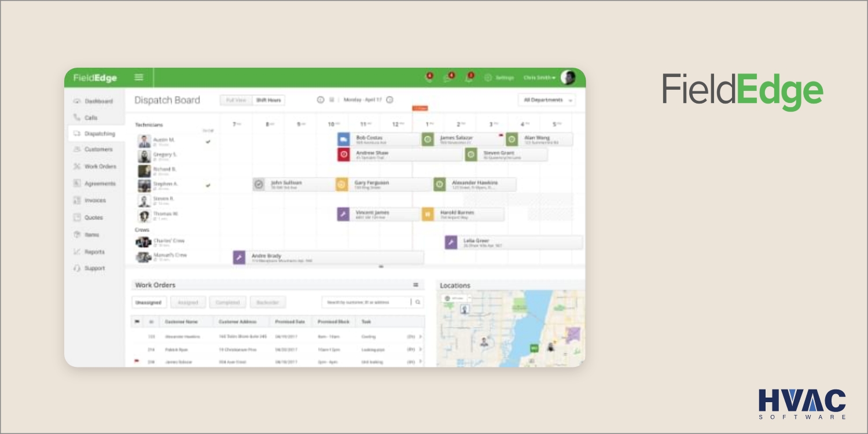Click the green marker on the map
This screenshot has height=434, width=868.
(x=534, y=348)
